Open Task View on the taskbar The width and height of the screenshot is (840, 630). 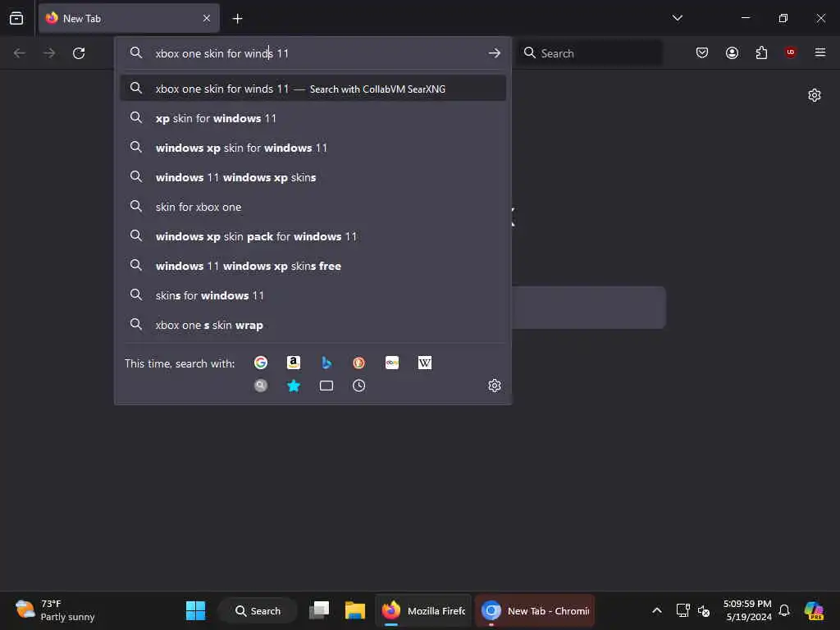(319, 610)
